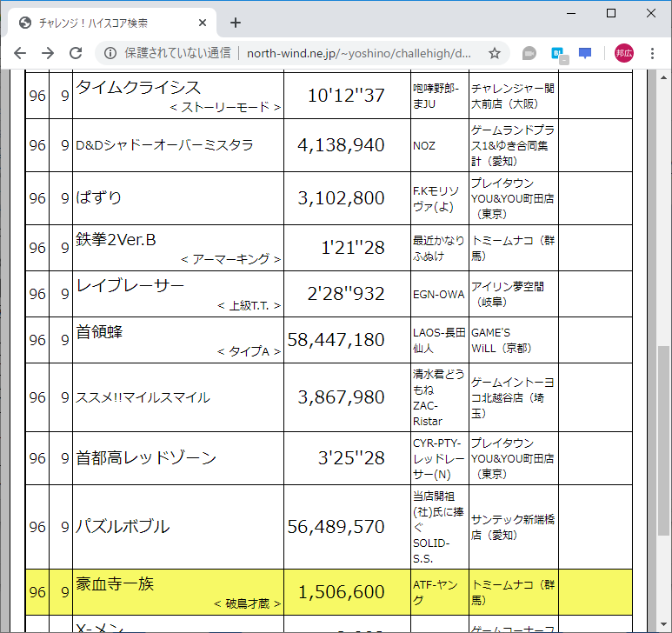The image size is (672, 633).
Task: Click the title 鉄拳2Ver.B
Action: 116,240
